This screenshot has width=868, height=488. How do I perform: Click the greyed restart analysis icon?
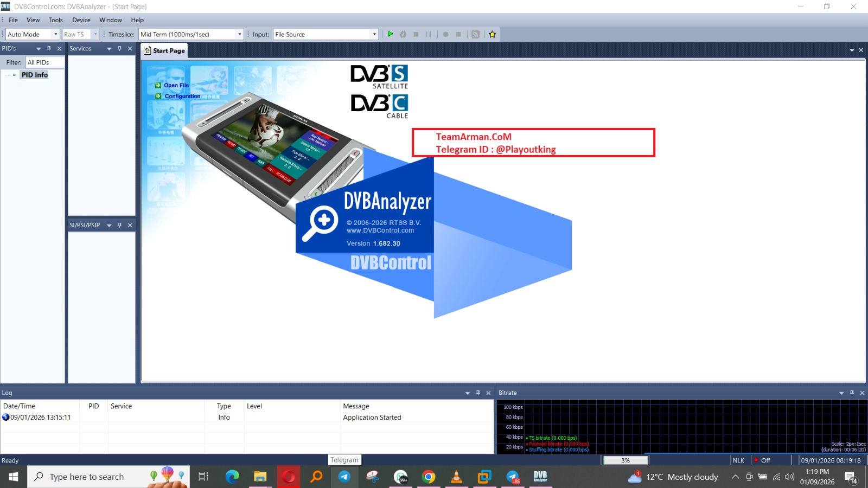(x=403, y=34)
